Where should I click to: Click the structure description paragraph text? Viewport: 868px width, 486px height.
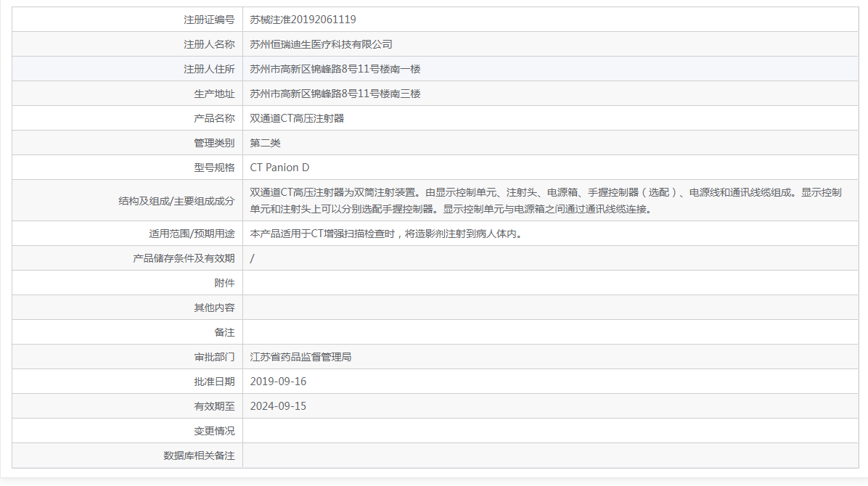coord(546,201)
